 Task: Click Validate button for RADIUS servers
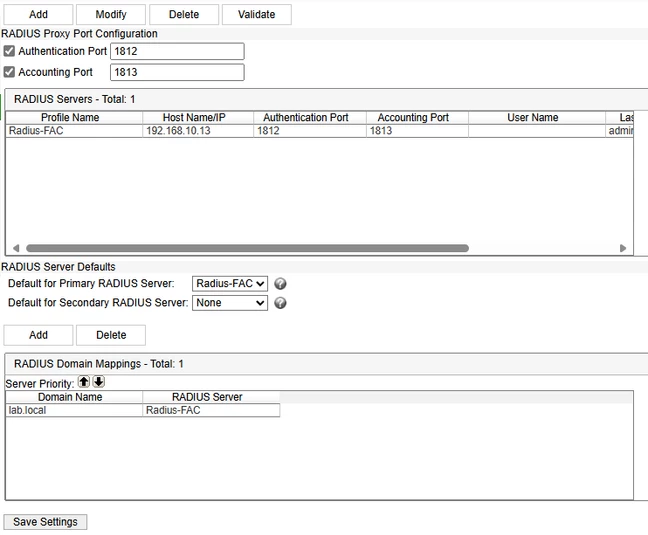[257, 14]
